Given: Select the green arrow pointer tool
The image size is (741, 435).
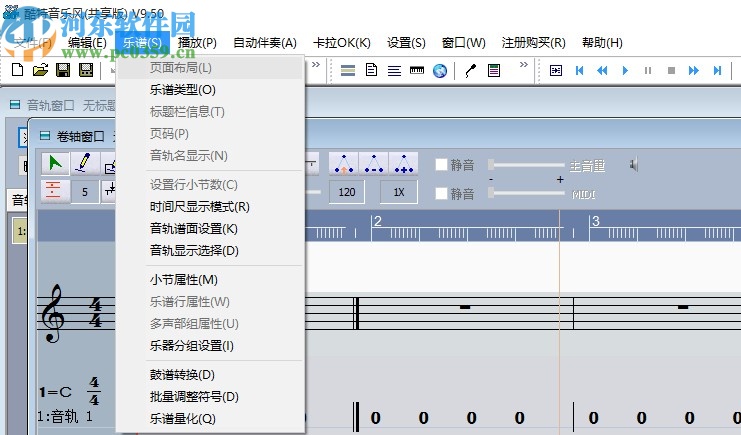Looking at the screenshot, I should (55, 164).
